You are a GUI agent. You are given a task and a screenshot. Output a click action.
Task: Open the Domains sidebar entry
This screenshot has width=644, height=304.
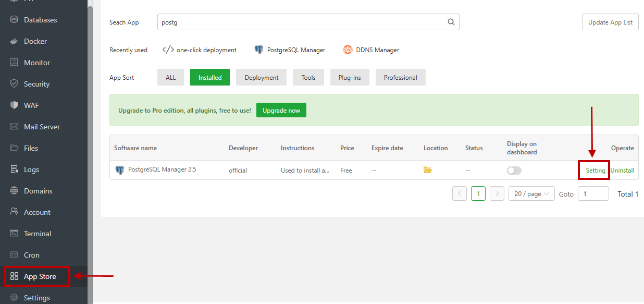(38, 191)
